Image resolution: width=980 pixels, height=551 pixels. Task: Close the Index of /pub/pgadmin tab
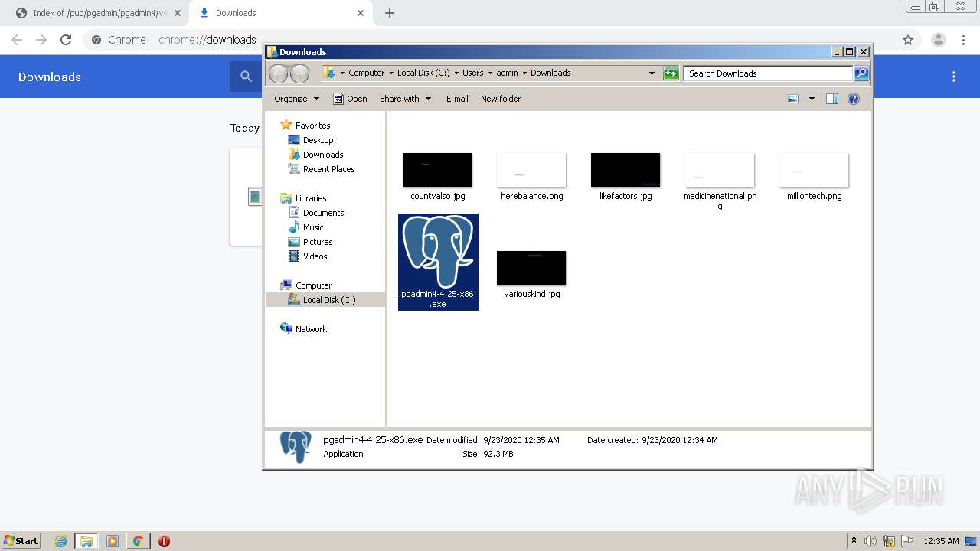click(177, 13)
